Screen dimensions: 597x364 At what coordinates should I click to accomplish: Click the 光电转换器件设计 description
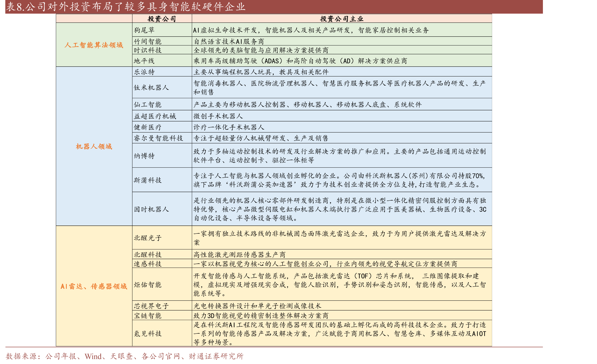[x=342, y=306]
